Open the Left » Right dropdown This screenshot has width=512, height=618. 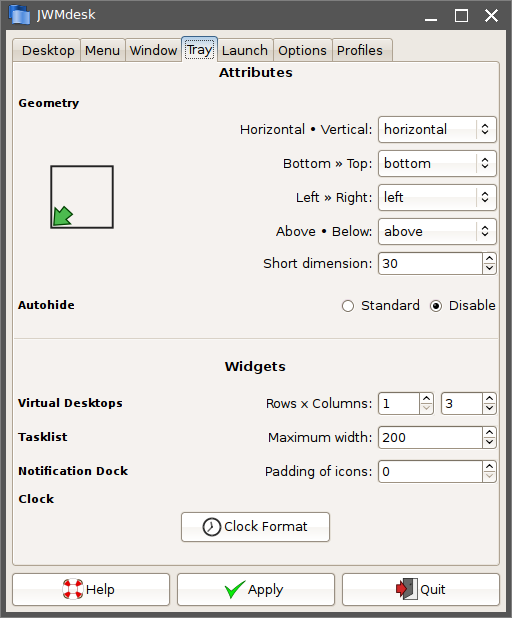coord(437,197)
